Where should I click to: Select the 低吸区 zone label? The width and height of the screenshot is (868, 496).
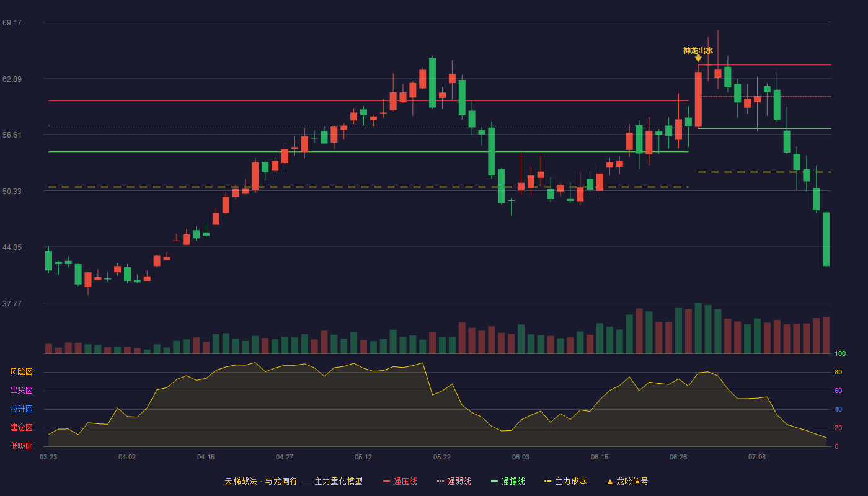click(21, 446)
